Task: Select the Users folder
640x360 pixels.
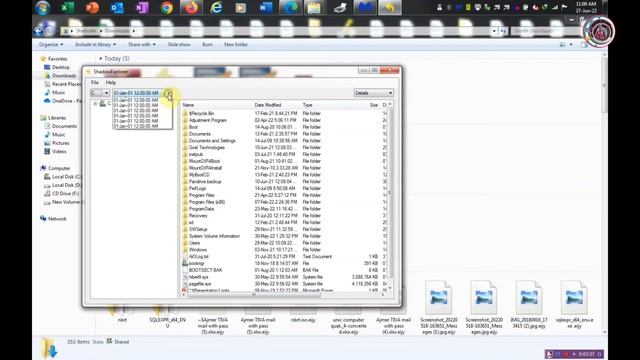Action: point(195,243)
